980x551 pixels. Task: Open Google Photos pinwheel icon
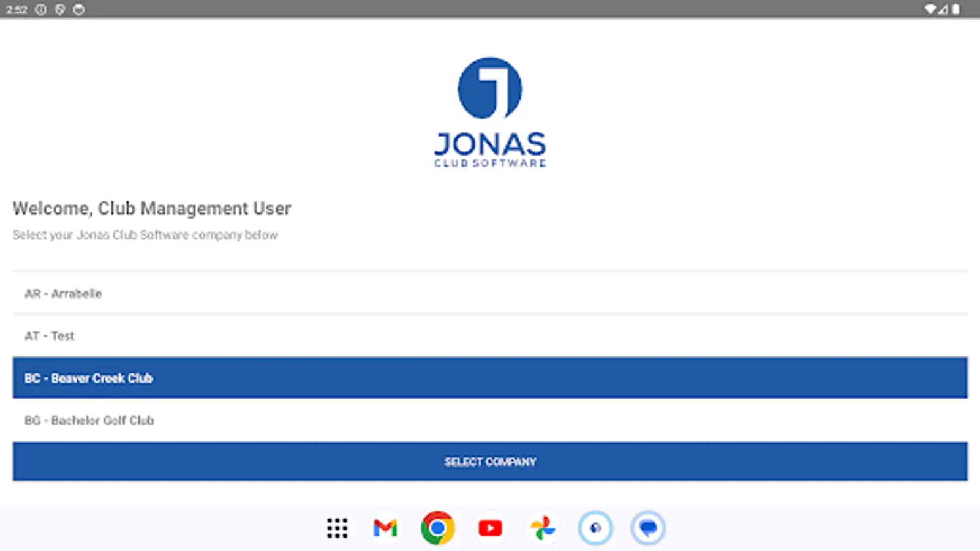coord(543,528)
